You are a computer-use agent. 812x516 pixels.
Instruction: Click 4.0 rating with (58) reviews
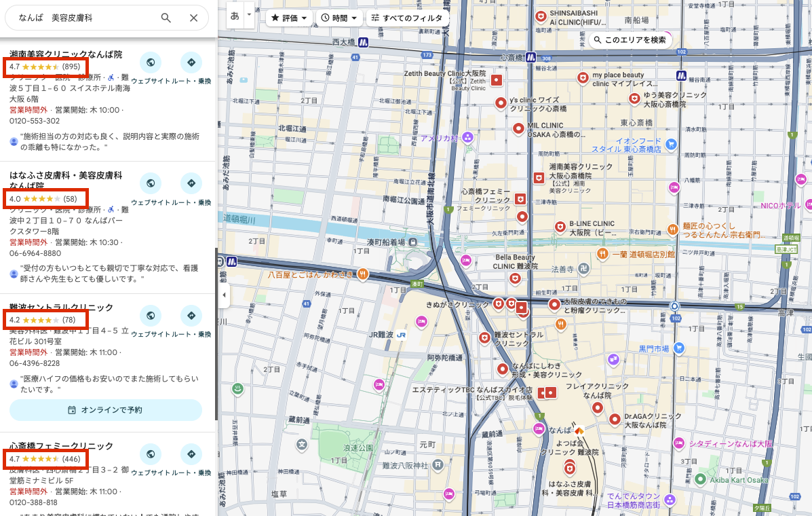coord(43,198)
